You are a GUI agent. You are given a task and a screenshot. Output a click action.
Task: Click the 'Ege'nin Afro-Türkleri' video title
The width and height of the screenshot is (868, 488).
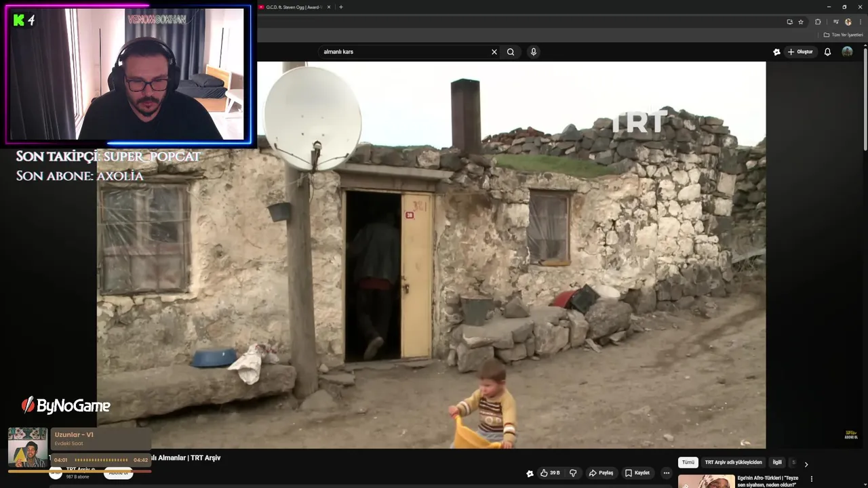click(x=768, y=481)
